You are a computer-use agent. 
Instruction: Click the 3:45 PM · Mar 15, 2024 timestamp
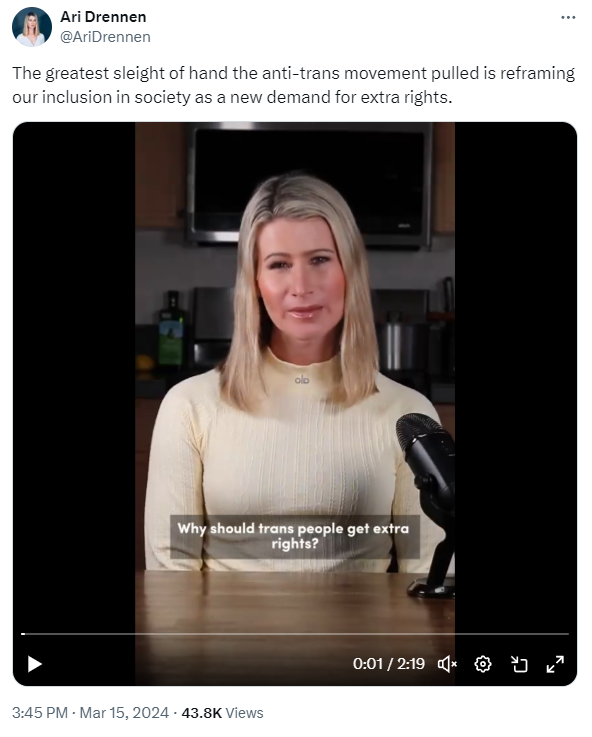point(90,713)
